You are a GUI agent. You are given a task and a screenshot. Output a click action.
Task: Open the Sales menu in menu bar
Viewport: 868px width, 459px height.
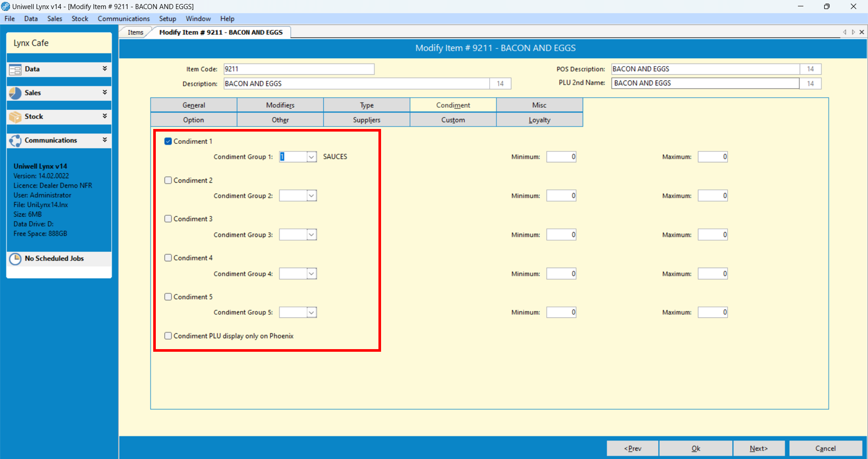[55, 19]
